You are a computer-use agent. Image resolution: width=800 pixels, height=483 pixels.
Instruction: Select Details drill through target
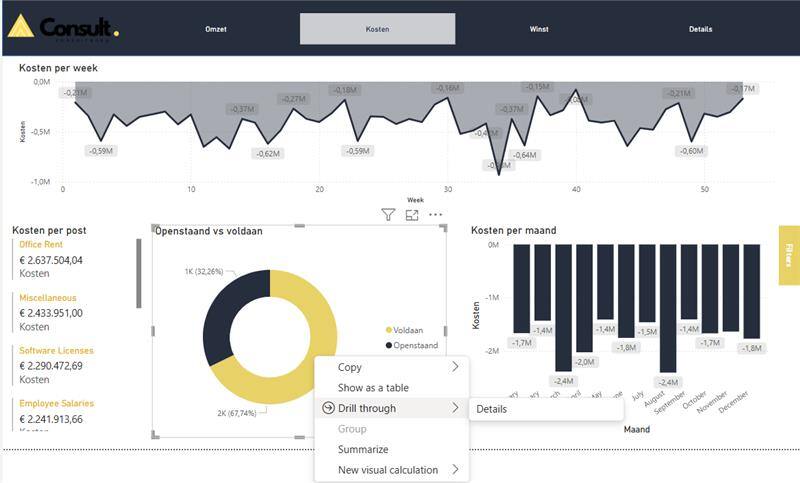491,409
